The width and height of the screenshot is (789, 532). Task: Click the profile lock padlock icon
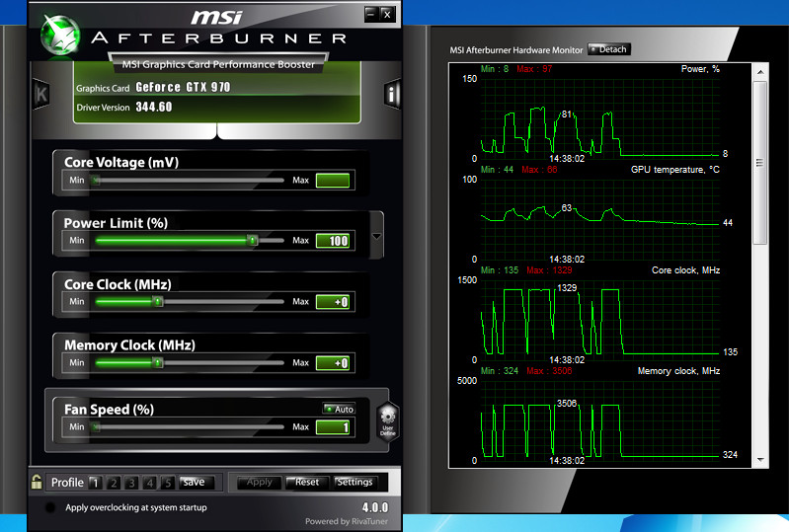click(37, 483)
